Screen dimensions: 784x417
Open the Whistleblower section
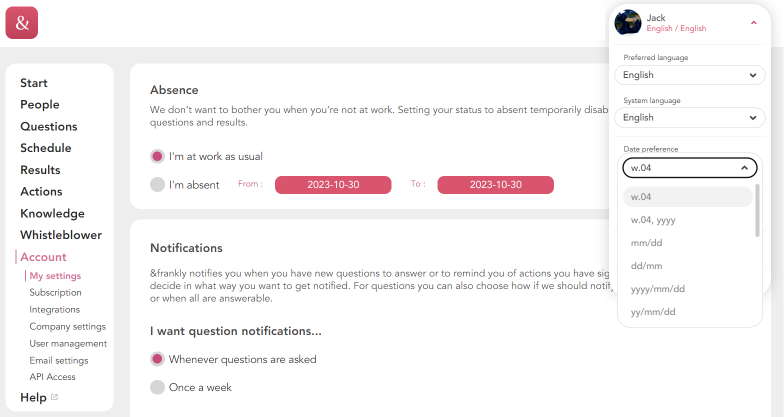point(61,235)
